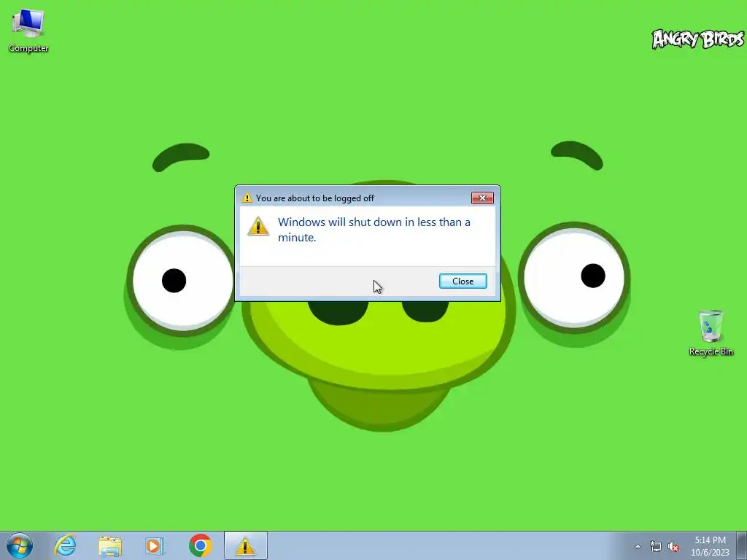Click the muted volume tray icon
747x560 pixels.
pos(673,547)
